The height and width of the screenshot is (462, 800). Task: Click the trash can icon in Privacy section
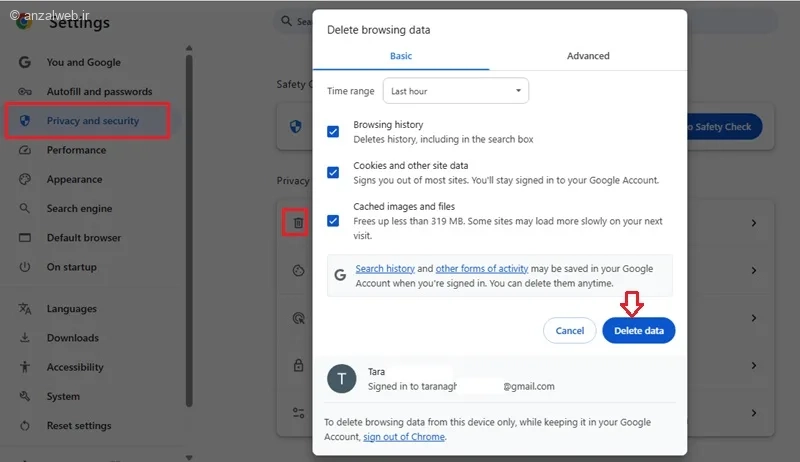297,222
